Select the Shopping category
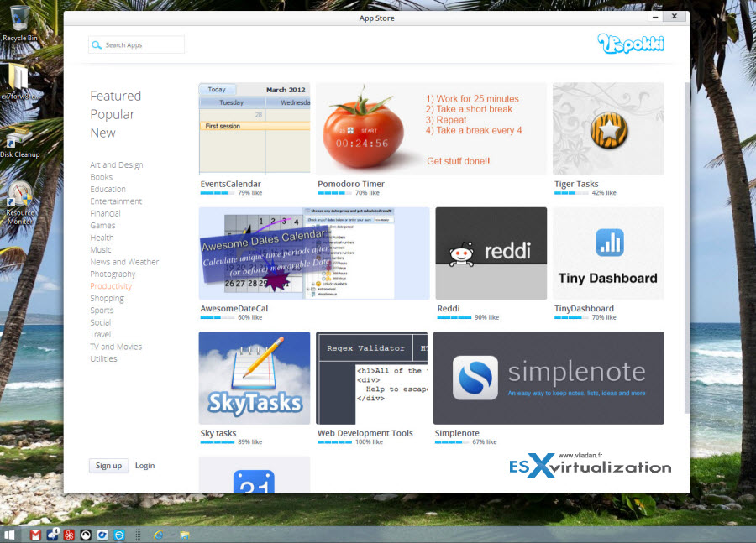The width and height of the screenshot is (756, 543). coord(107,299)
